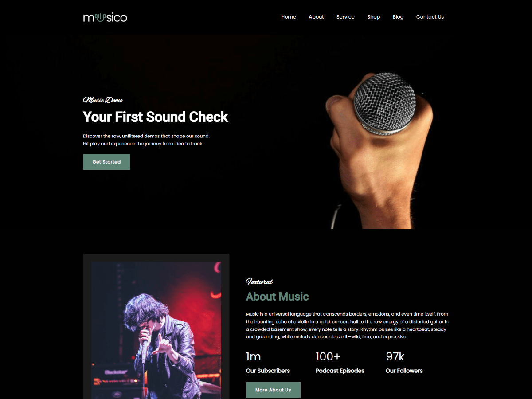Viewport: 532px width, 399px height.
Task: Click the 1m subscribers counter
Action: click(254, 356)
